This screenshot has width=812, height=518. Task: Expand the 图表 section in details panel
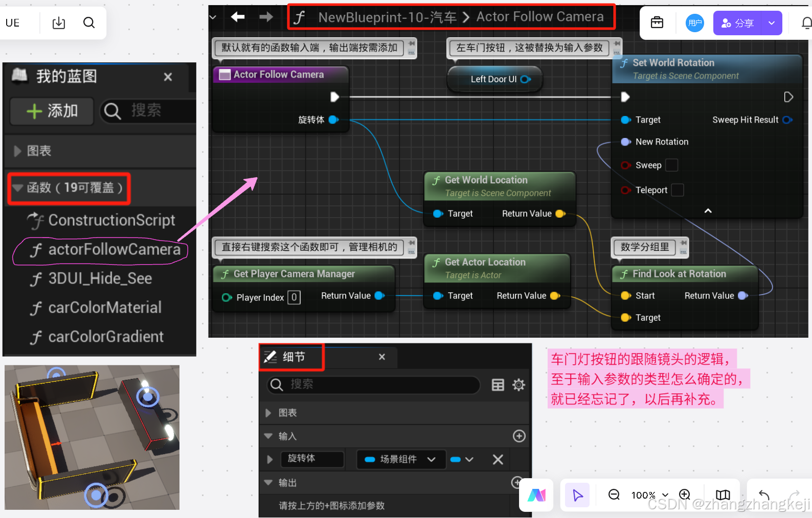point(268,413)
